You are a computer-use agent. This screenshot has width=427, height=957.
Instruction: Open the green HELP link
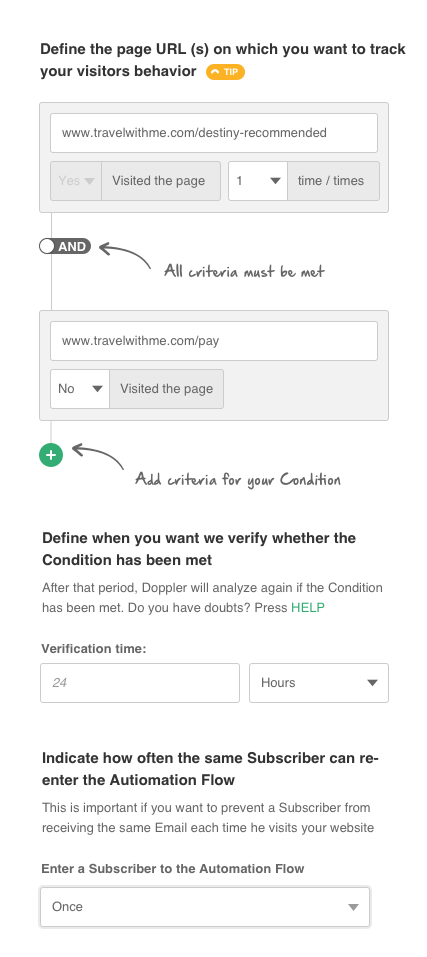pos(307,608)
